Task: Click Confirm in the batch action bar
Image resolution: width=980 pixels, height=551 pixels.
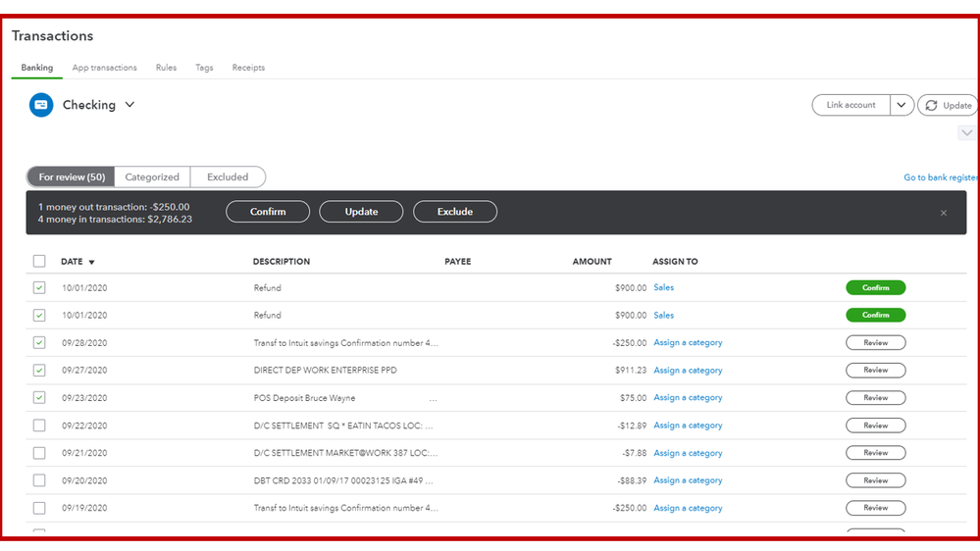Action: (268, 212)
